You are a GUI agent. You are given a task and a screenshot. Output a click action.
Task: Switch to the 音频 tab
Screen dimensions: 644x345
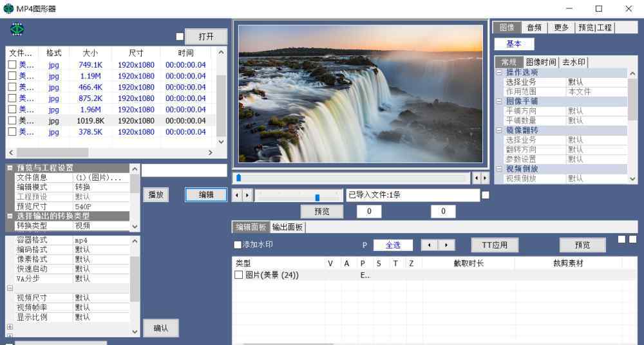[x=535, y=28]
